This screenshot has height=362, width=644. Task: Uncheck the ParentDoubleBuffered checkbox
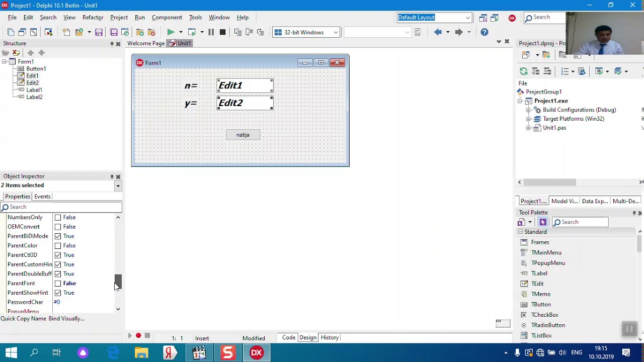(58, 274)
